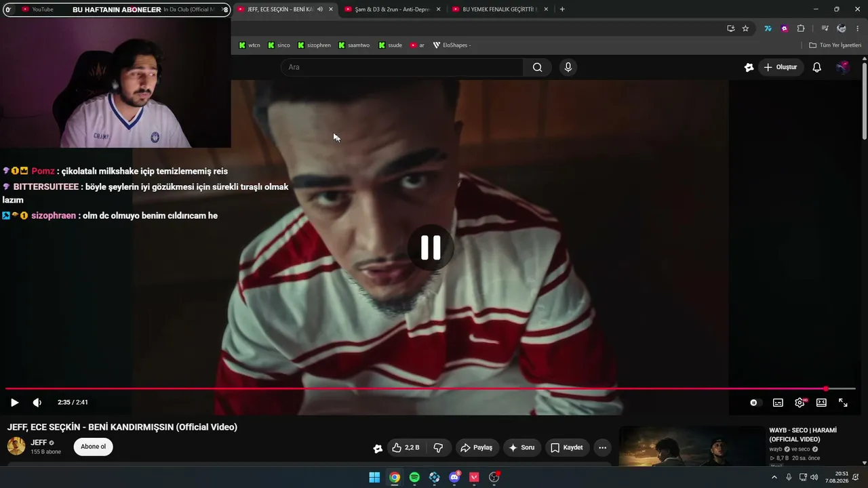
Task: Open the Oluştur create menu
Action: pyautogui.click(x=781, y=67)
